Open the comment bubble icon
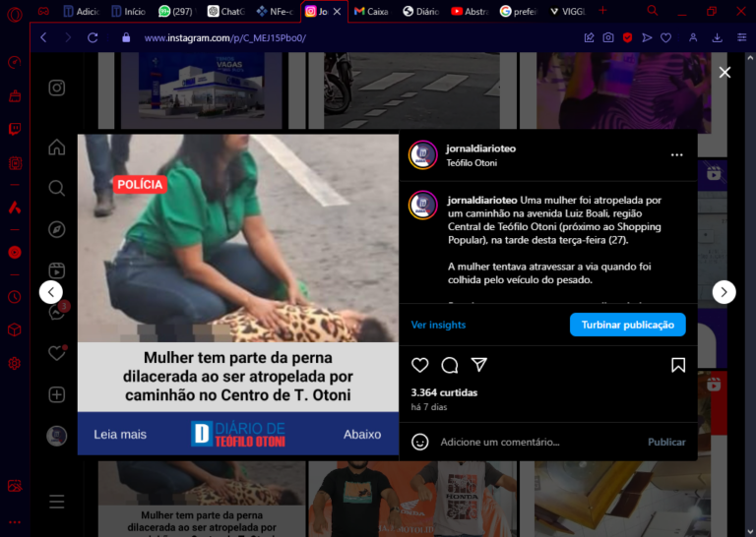756x537 pixels. click(449, 365)
